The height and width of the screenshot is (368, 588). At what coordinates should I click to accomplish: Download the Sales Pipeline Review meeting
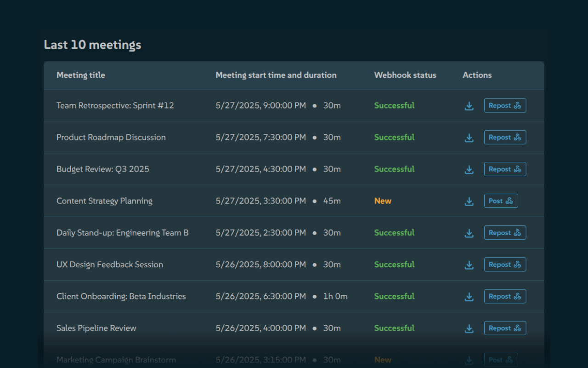(x=469, y=328)
